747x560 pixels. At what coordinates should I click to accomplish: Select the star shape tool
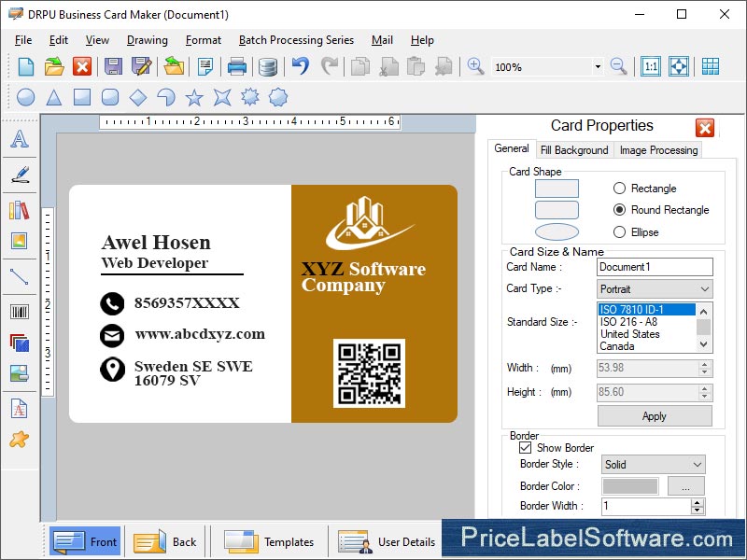[x=194, y=96]
